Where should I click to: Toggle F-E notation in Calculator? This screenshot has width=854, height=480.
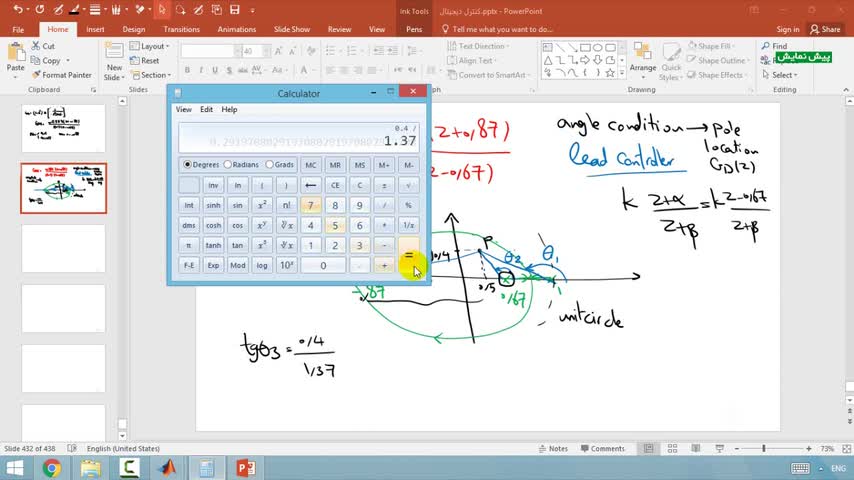tap(188, 265)
